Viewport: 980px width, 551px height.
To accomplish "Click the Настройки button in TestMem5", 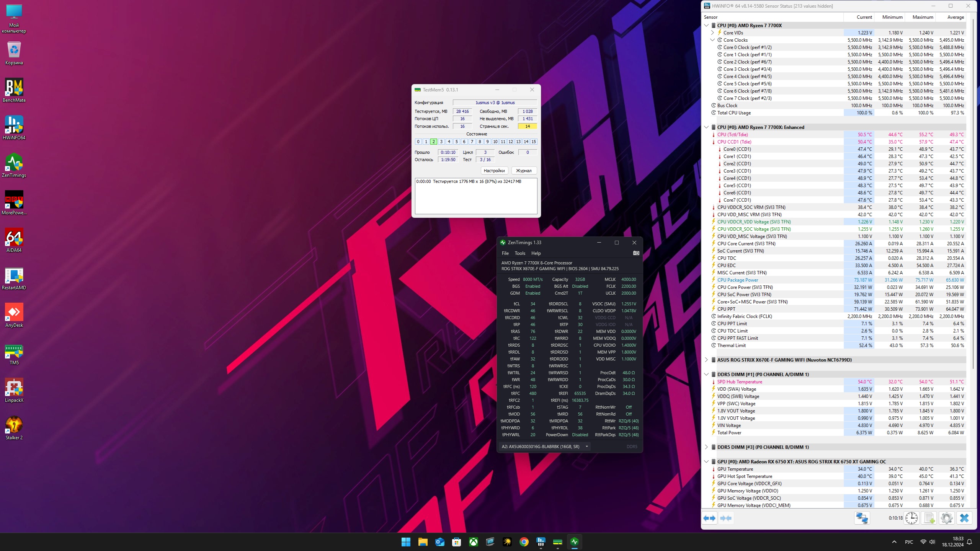I will pos(494,171).
